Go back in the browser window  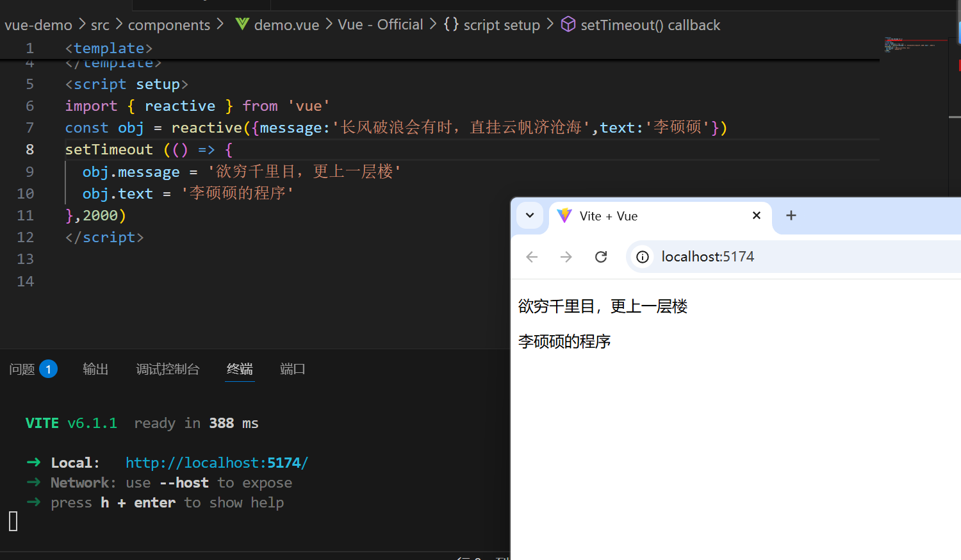tap(532, 257)
